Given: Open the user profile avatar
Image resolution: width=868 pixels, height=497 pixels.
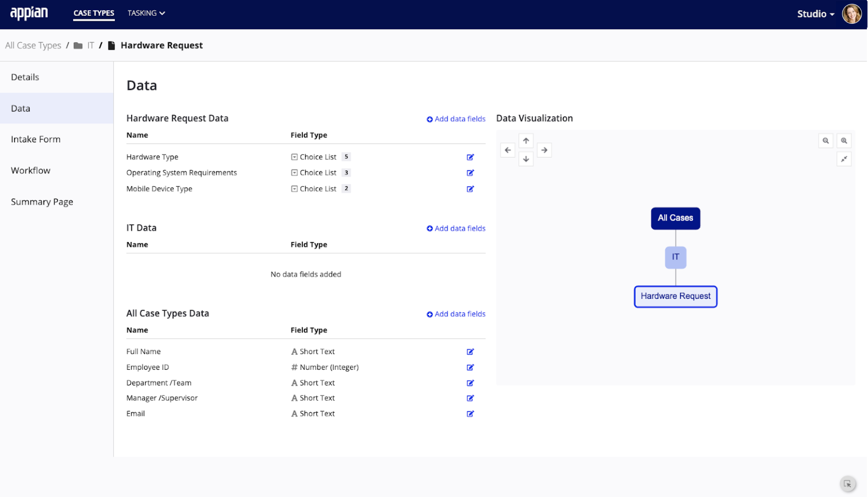Looking at the screenshot, I should click(x=851, y=14).
